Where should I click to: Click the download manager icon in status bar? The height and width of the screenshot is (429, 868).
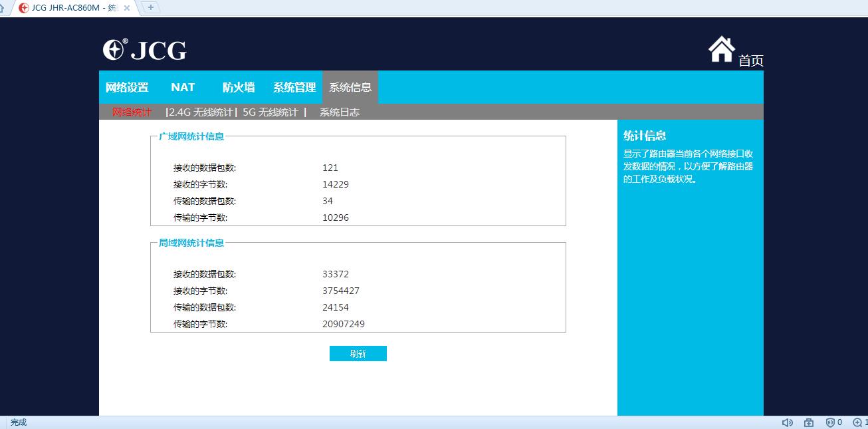click(x=809, y=422)
